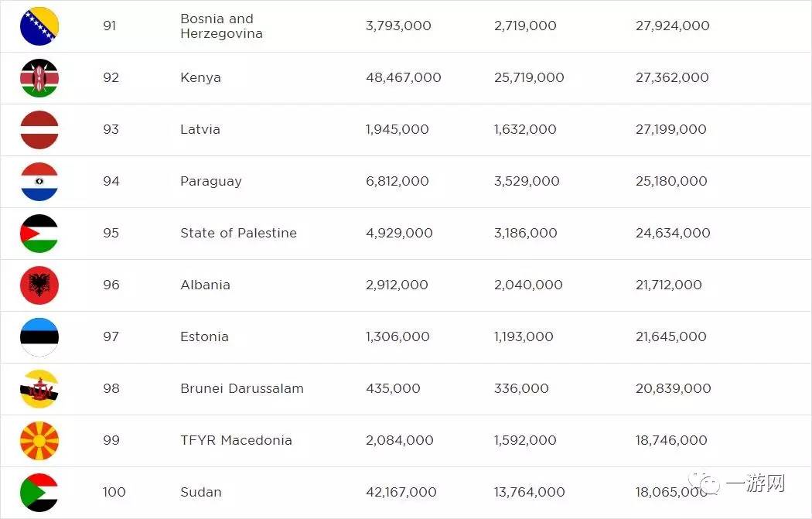Click the Latvia flag icon
812x519 pixels.
[39, 130]
